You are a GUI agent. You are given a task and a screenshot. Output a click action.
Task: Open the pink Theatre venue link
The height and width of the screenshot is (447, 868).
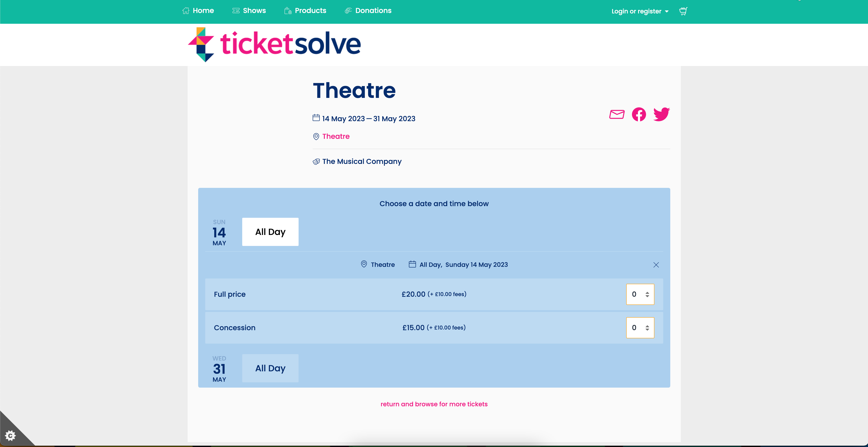[x=336, y=136]
